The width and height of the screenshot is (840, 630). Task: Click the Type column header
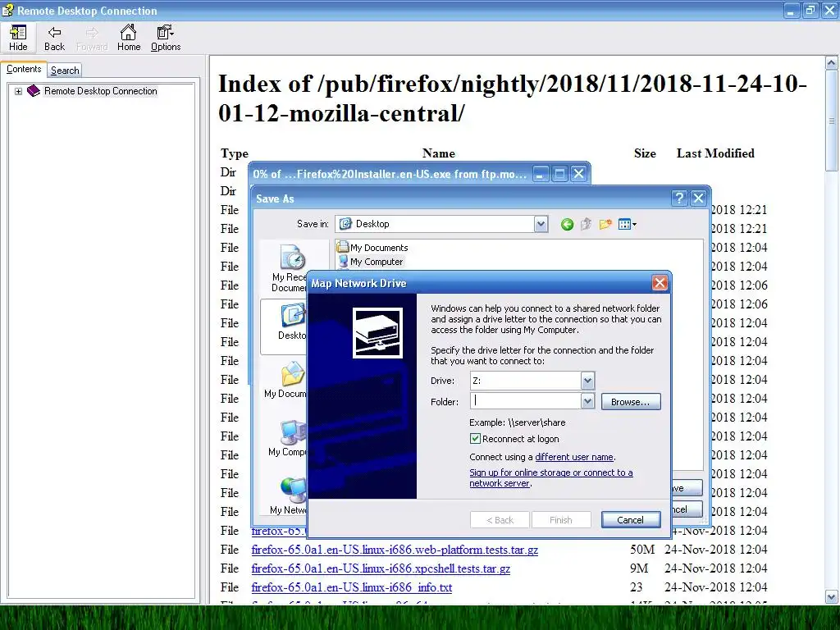[x=235, y=153]
